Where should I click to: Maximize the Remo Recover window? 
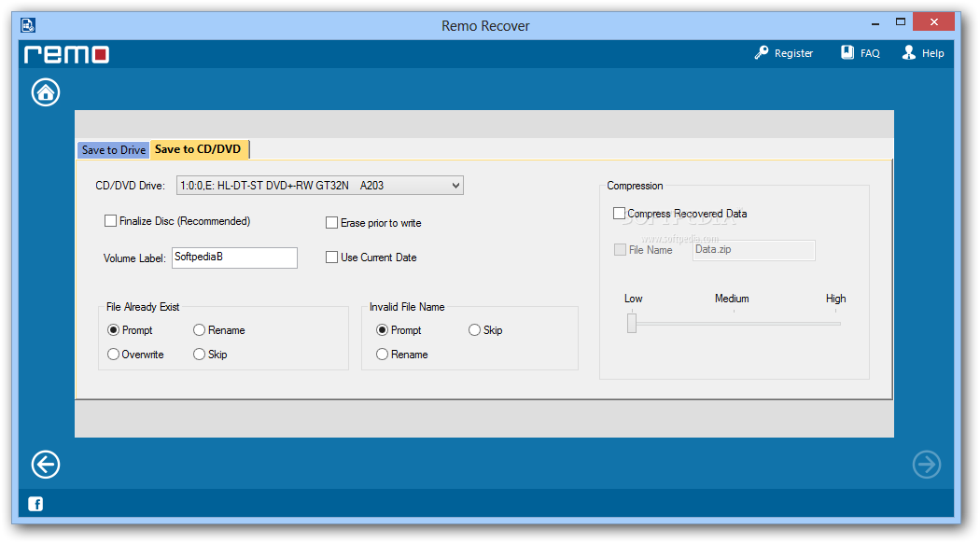(x=900, y=21)
